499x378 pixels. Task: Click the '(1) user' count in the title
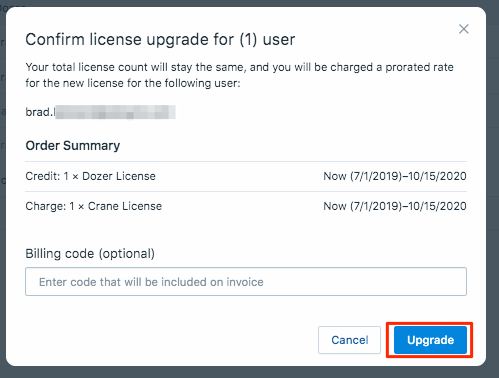[267, 39]
